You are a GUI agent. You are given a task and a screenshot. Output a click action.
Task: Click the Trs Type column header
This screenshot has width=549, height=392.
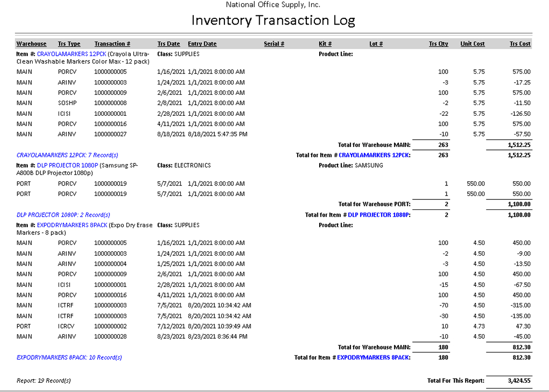click(x=69, y=44)
